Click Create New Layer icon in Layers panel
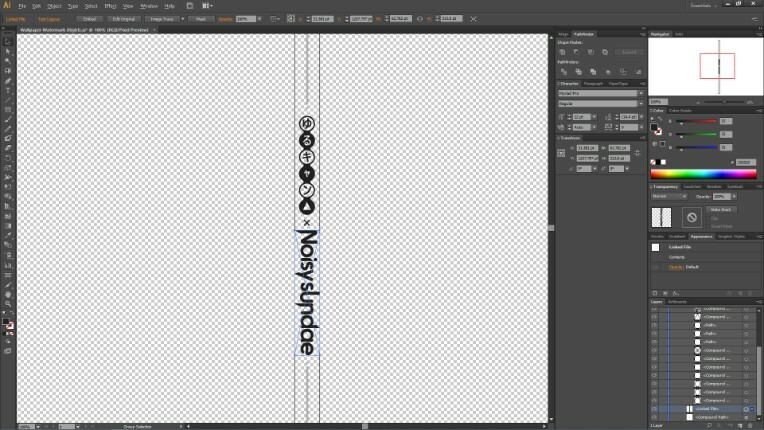This screenshot has height=430, width=764. coord(740,426)
